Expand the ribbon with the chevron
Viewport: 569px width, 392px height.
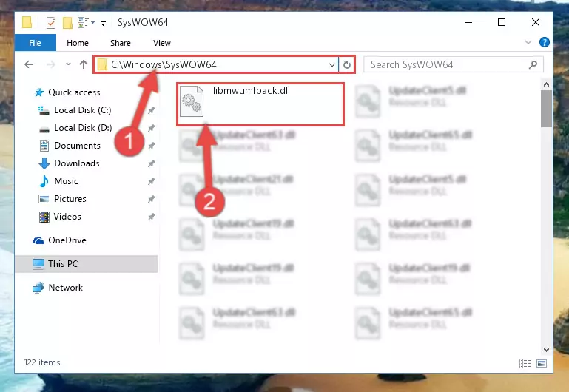click(528, 42)
